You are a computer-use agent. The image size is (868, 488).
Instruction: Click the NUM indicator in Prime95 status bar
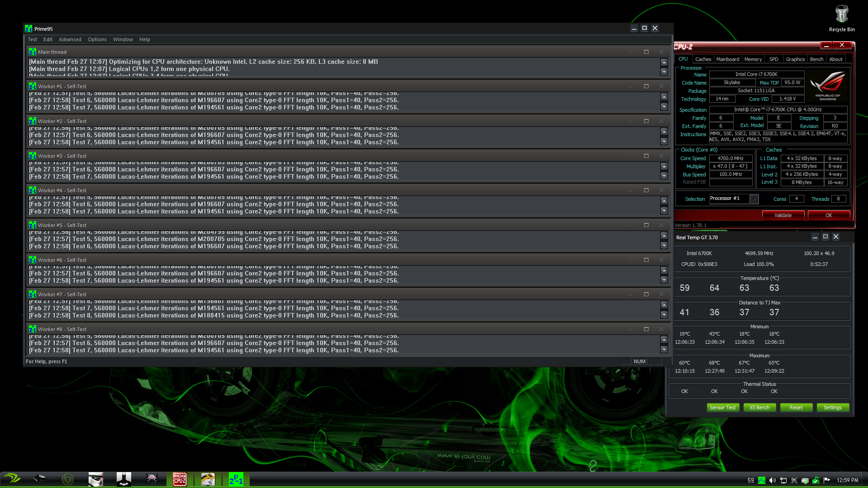pyautogui.click(x=640, y=361)
